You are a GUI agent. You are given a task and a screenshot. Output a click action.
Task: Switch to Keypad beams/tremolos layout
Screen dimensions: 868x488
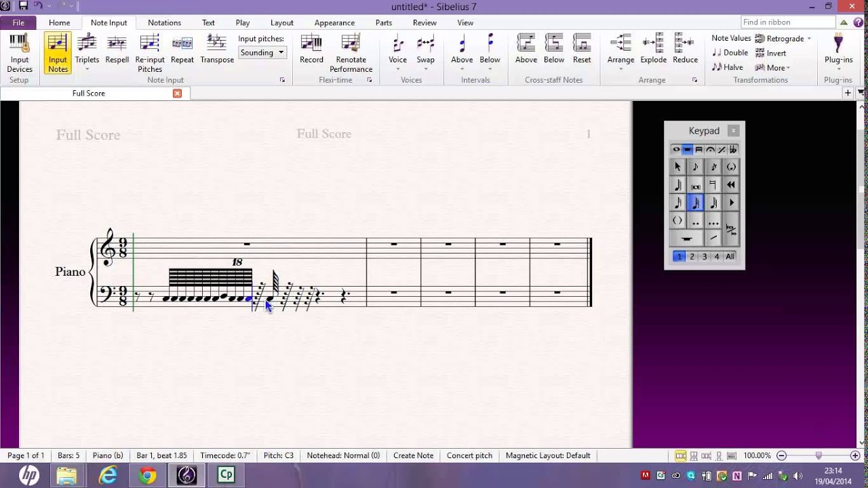[x=699, y=150]
